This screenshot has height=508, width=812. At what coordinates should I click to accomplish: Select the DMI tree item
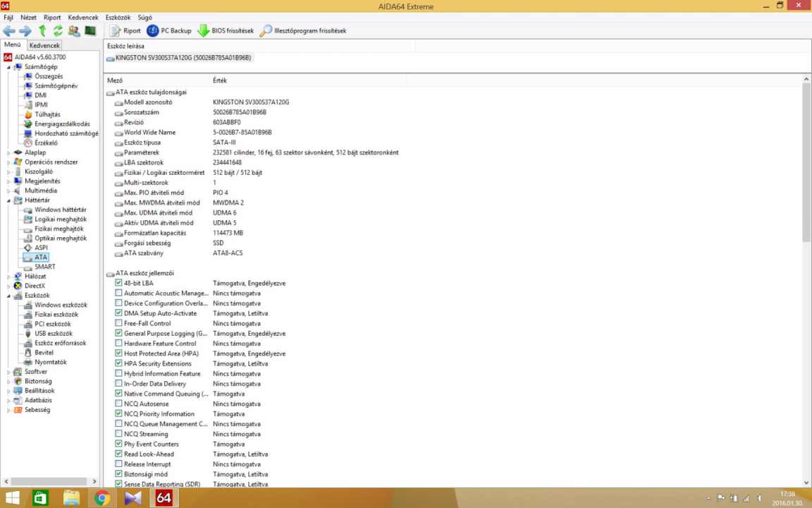pyautogui.click(x=40, y=95)
